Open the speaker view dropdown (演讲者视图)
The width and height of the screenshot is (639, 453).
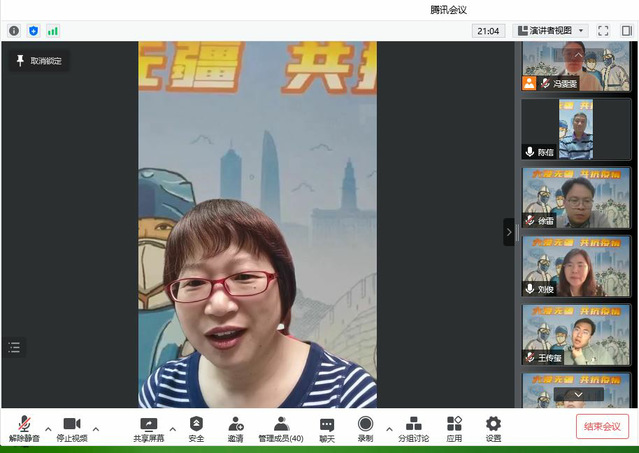tap(550, 31)
